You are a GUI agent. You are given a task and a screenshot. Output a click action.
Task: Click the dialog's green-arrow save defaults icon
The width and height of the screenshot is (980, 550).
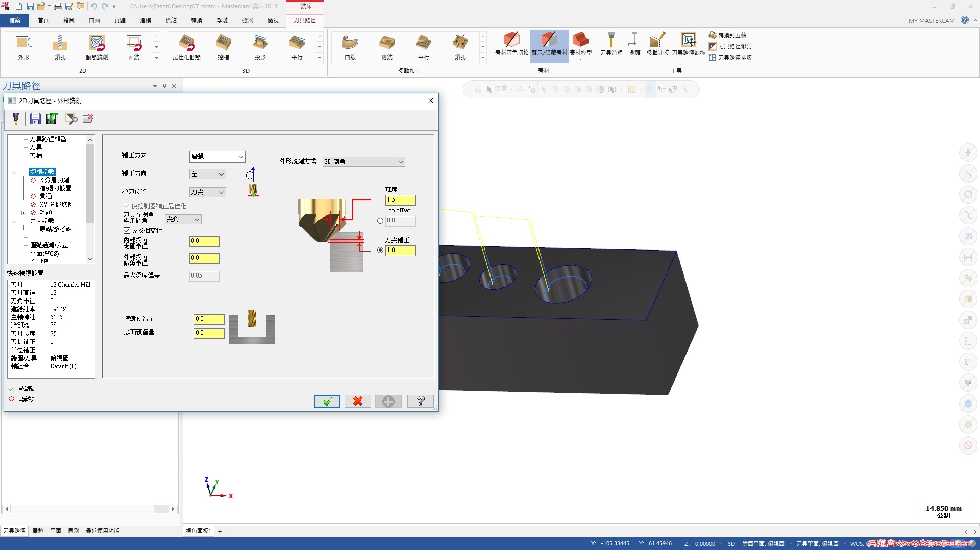(x=52, y=119)
